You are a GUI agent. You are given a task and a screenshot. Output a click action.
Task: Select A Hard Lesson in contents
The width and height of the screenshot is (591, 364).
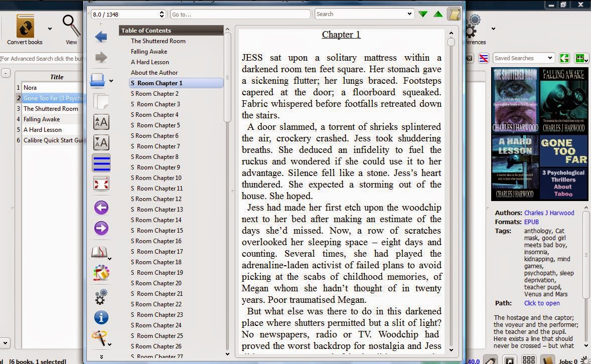[150, 62]
